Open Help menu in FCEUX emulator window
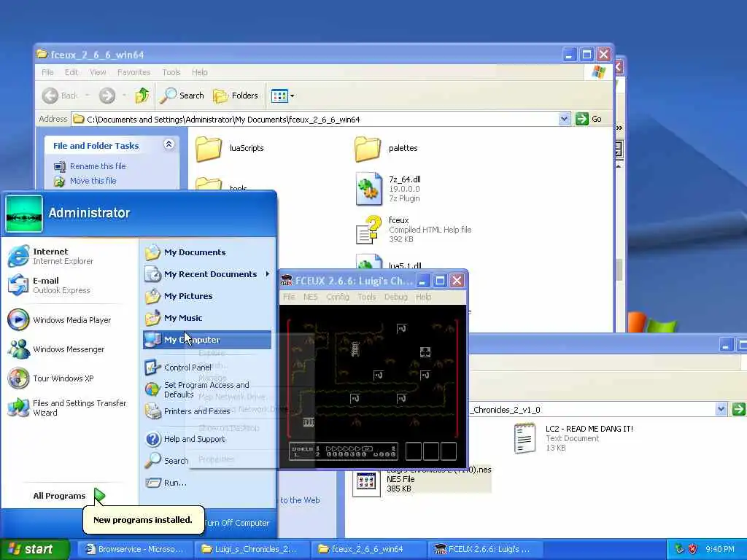Viewport: 747px width, 560px height. (x=424, y=297)
